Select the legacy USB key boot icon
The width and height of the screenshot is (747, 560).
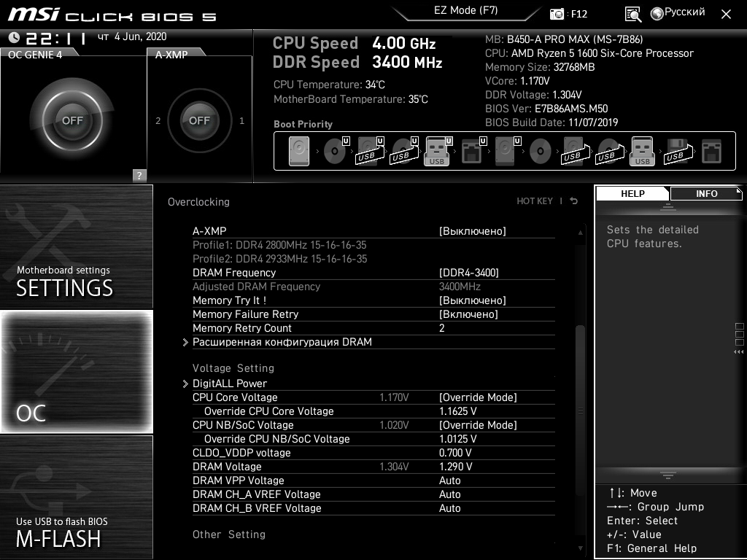point(642,152)
